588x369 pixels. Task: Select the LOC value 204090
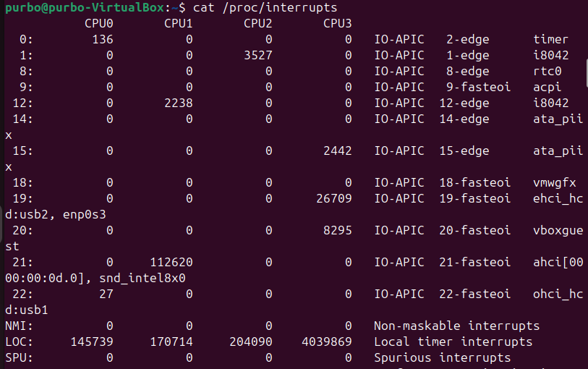251,342
